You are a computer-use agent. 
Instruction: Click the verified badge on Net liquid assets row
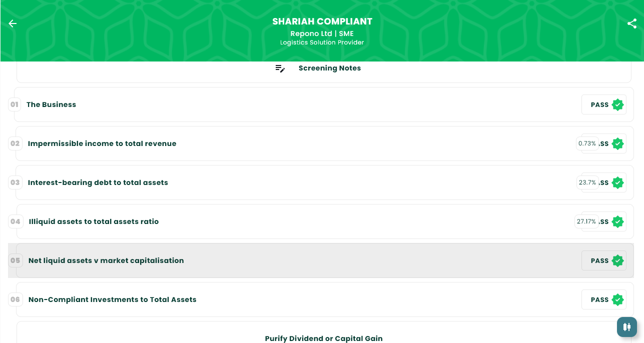[617, 260]
